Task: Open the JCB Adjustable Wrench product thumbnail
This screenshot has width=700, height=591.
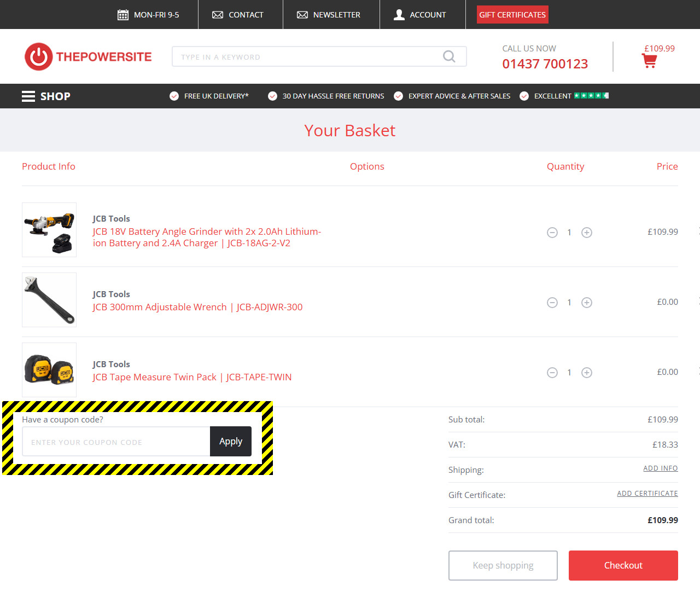Action: click(x=49, y=300)
